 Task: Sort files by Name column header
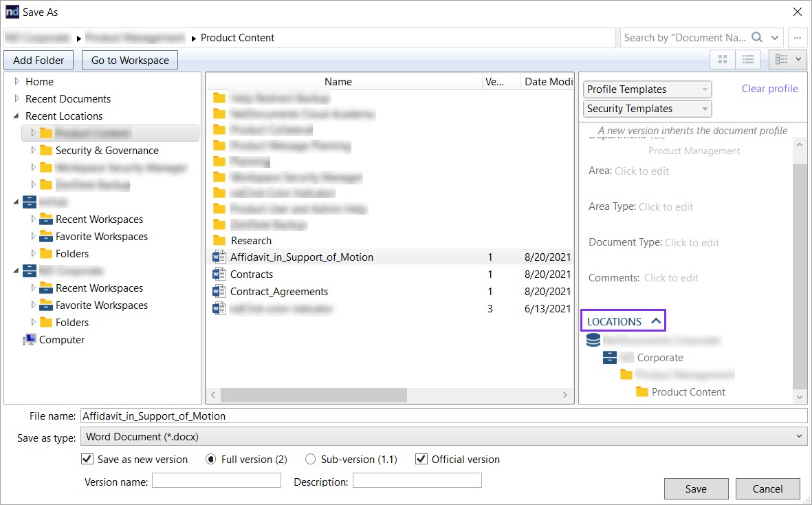(x=338, y=82)
